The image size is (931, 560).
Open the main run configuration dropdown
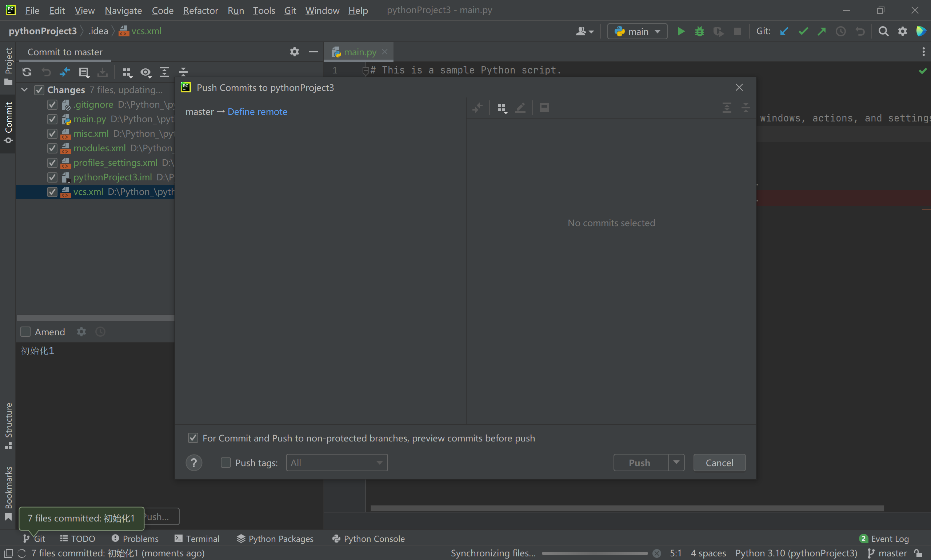click(x=637, y=31)
